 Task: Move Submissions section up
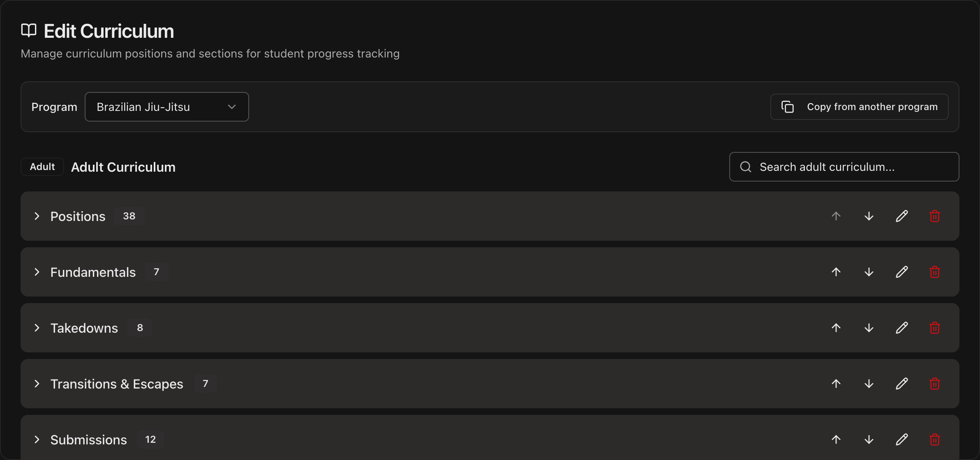click(x=836, y=439)
